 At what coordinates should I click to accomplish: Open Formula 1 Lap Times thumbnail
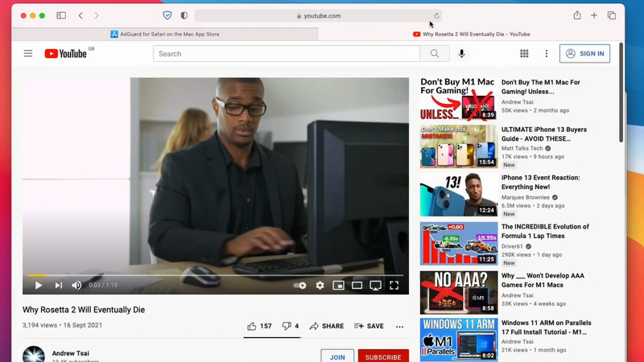459,244
